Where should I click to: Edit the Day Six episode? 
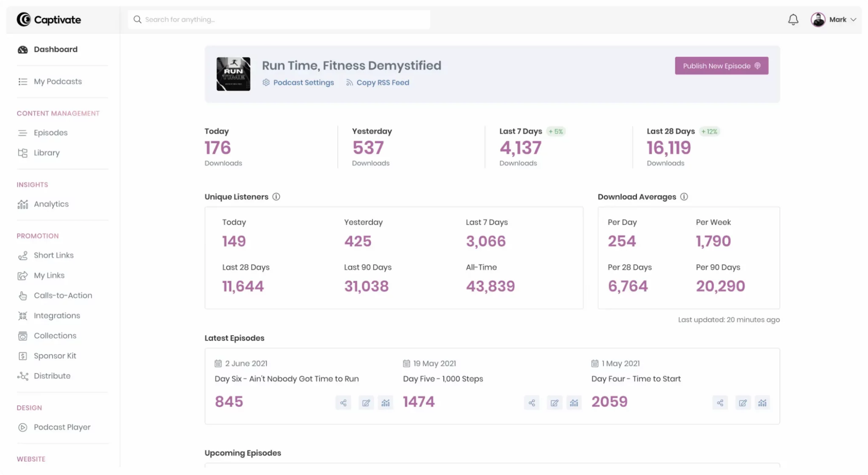coord(366,403)
